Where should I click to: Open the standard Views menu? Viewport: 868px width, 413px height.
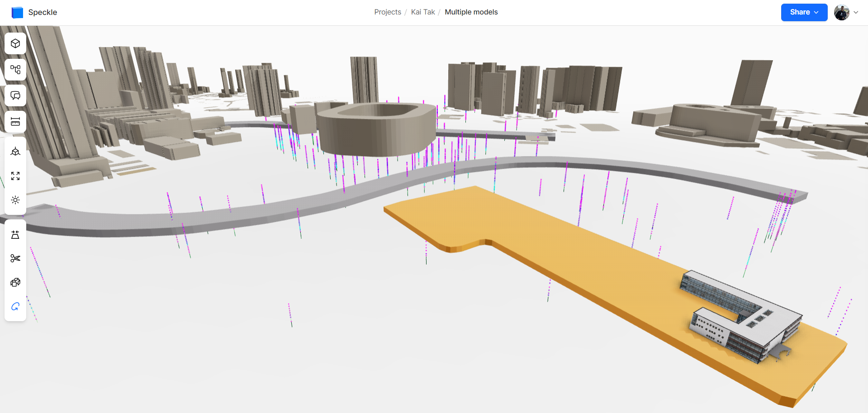[x=15, y=152]
